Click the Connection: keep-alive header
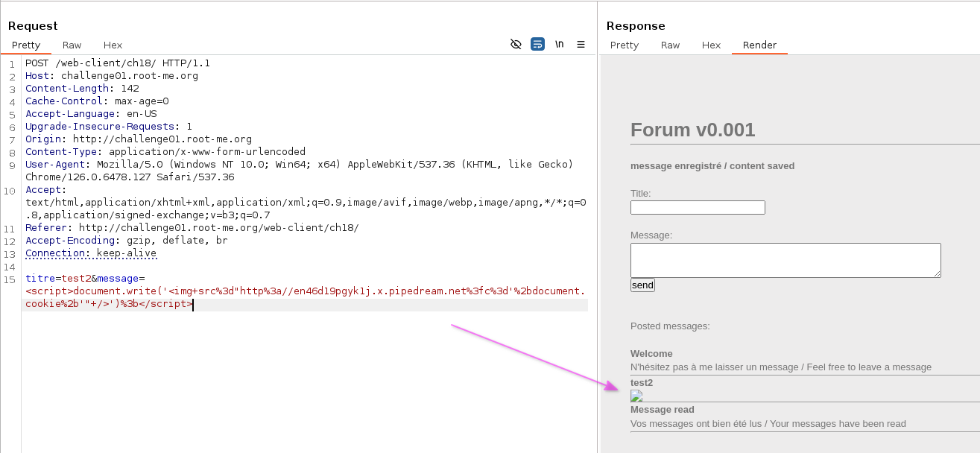The image size is (980, 453). (x=91, y=253)
